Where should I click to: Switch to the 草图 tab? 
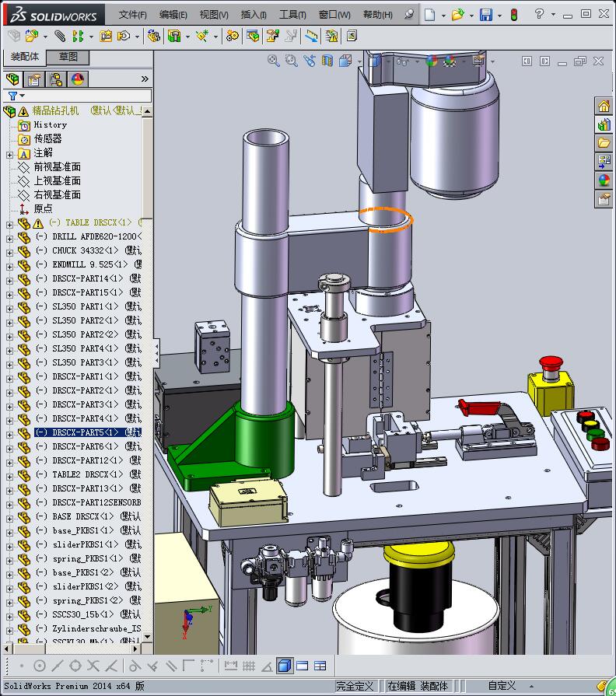click(68, 58)
